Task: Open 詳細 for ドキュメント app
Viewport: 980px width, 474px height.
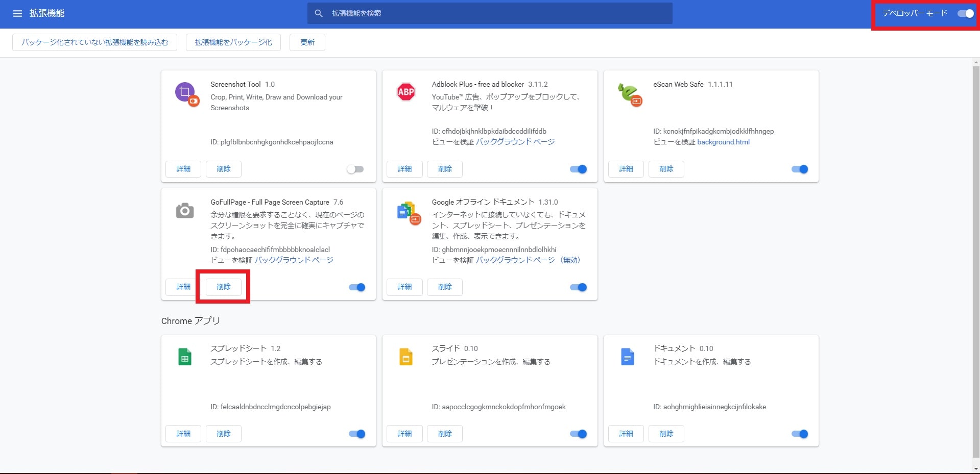Action: click(626, 434)
